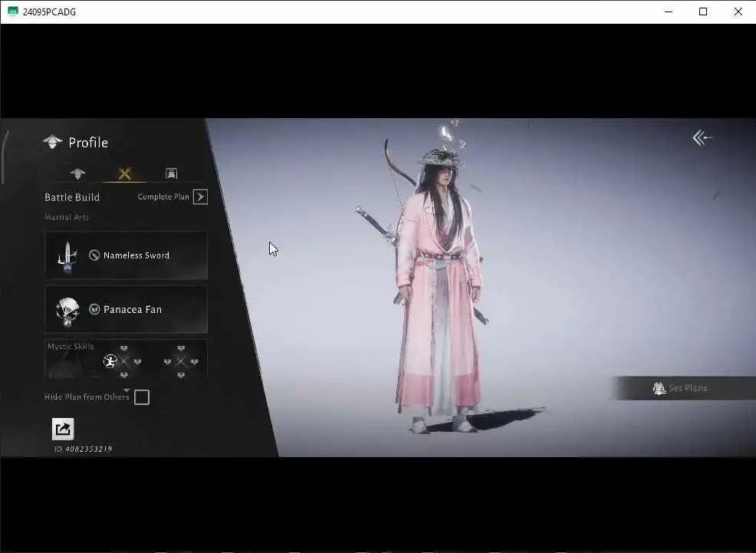Switch to the third Profile tab icon

click(171, 173)
